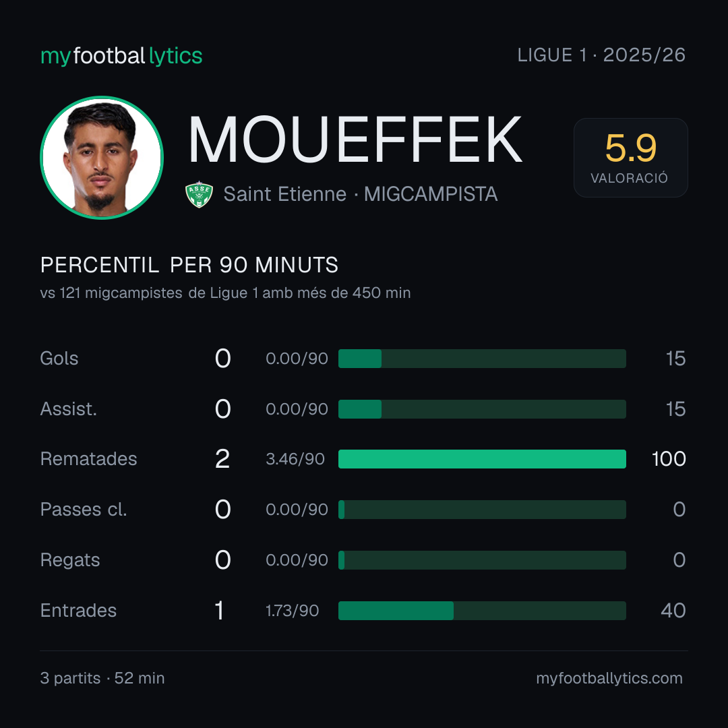Image resolution: width=728 pixels, height=728 pixels.
Task: Click the 5.9 Valoració rating badge
Action: coord(630,157)
